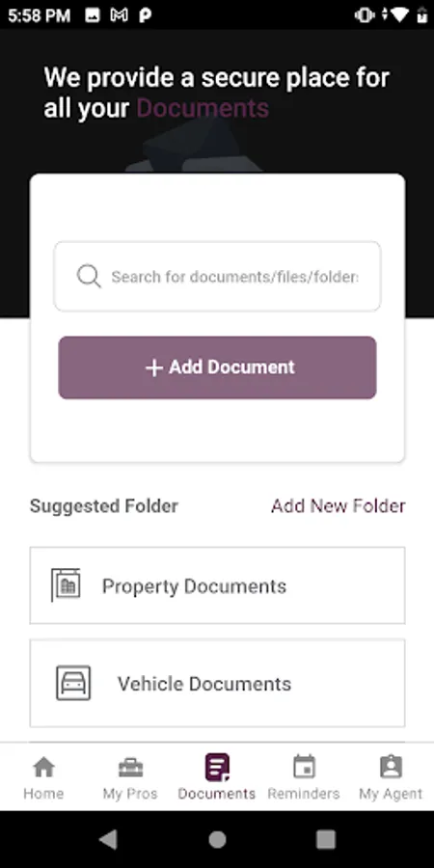
Task: Tap the Home house icon
Action: coord(43,768)
